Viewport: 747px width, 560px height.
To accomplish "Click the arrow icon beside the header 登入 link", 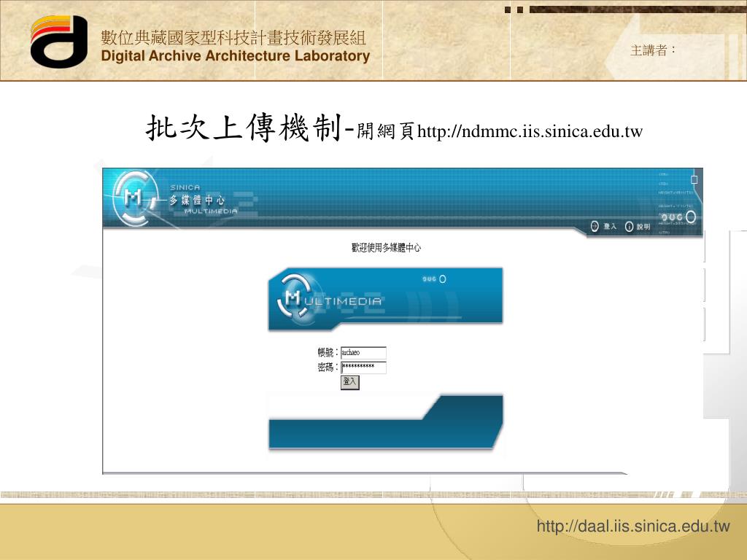I will pyautogui.click(x=595, y=226).
